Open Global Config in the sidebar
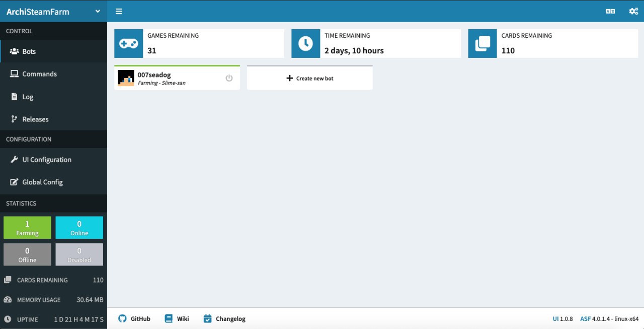 pyautogui.click(x=53, y=182)
